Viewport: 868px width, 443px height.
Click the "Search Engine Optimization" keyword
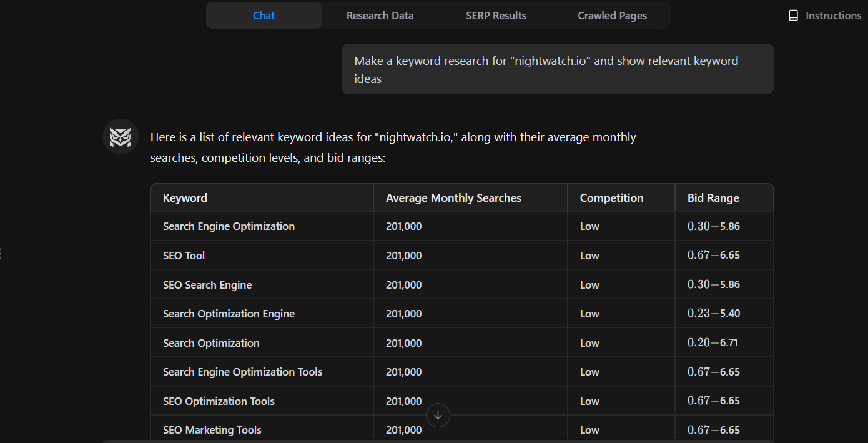229,226
